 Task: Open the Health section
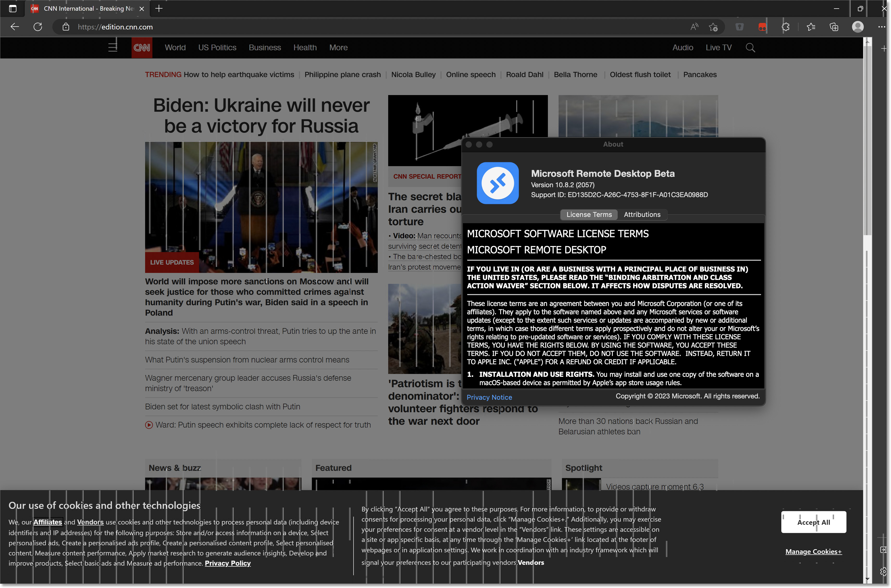point(305,48)
